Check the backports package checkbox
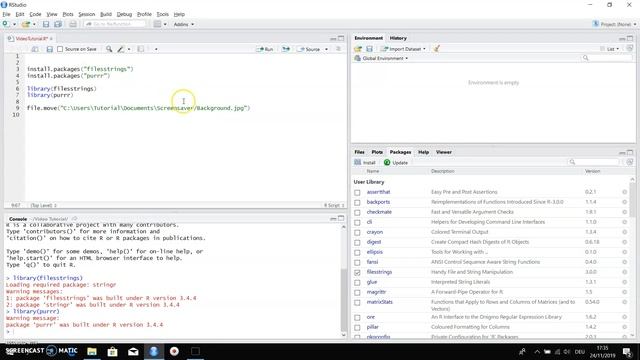Image resolution: width=640 pixels, height=360 pixels. [357, 202]
